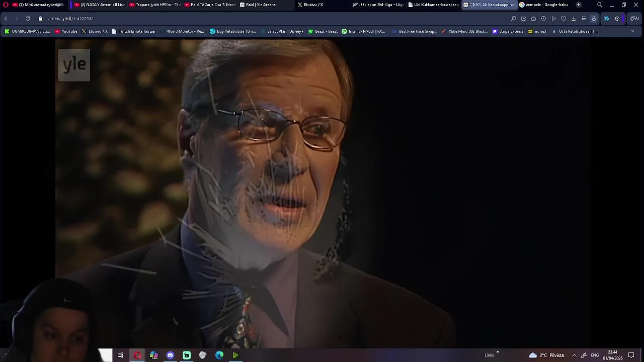The height and width of the screenshot is (362, 644).
Task: Search tabs with magnifier icon
Action: [600, 5]
